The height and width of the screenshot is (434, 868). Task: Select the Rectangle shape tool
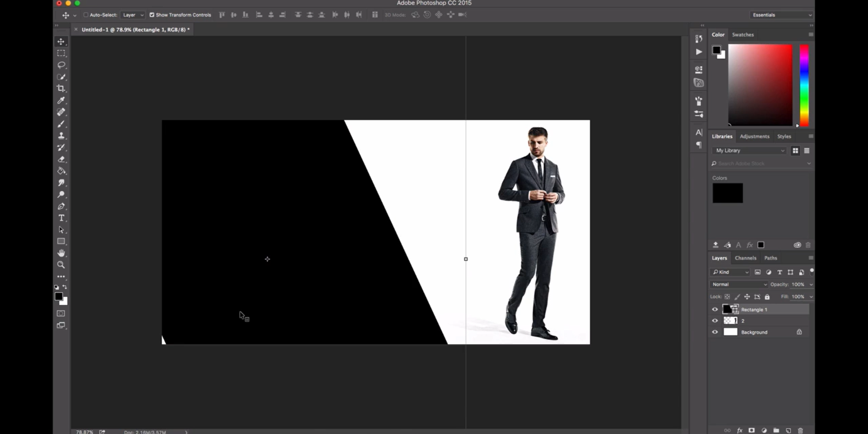(x=61, y=241)
